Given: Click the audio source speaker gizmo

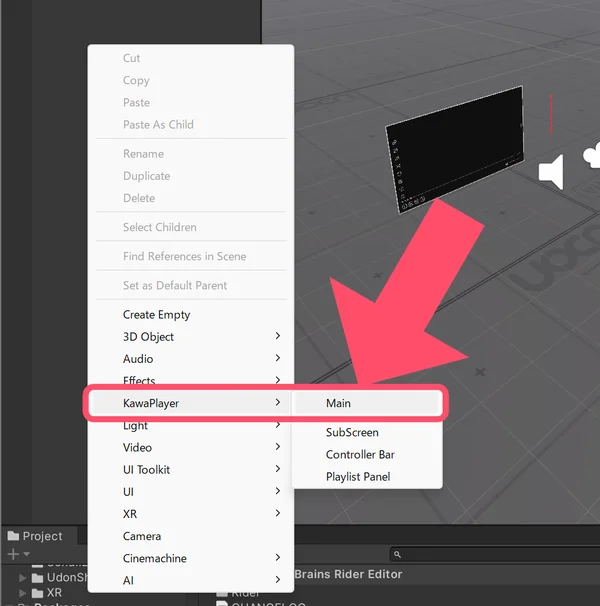Looking at the screenshot, I should tap(551, 172).
